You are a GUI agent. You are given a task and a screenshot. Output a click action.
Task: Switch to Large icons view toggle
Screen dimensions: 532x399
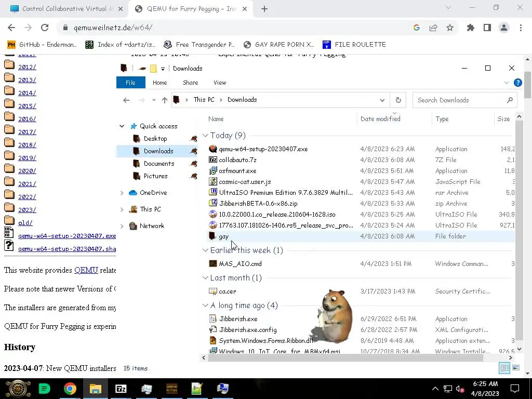(516, 368)
